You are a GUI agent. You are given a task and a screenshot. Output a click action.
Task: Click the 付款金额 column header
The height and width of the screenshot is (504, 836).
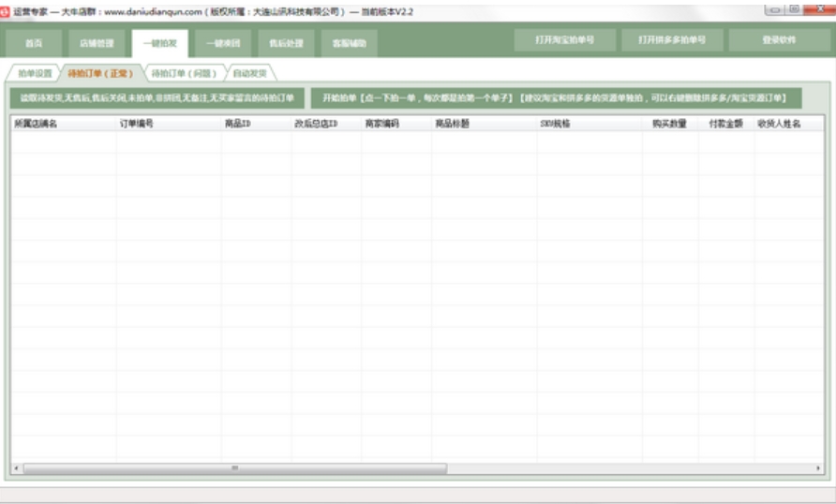724,123
